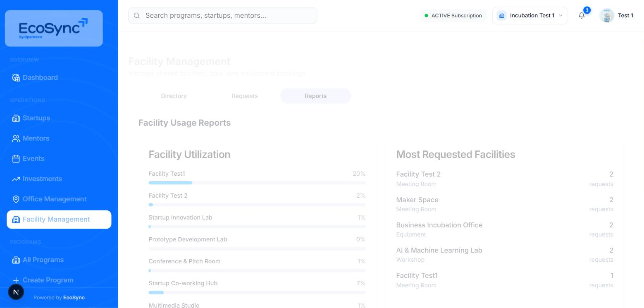Focus the search programs input field
644x308 pixels.
coord(223,16)
